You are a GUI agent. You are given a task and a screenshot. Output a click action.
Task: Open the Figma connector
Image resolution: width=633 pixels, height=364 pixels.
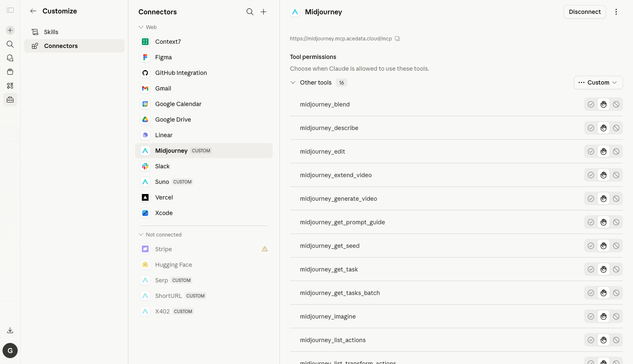pyautogui.click(x=204, y=57)
